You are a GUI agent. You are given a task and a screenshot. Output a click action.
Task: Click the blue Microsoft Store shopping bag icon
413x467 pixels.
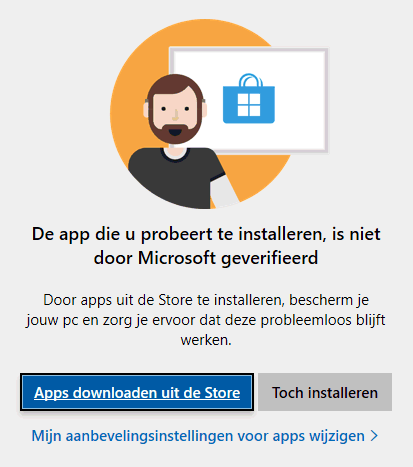click(249, 99)
